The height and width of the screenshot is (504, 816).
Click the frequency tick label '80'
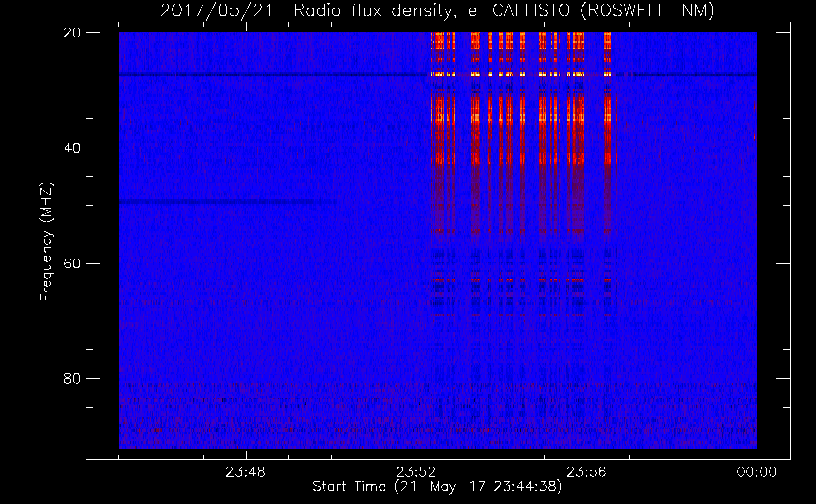[72, 379]
